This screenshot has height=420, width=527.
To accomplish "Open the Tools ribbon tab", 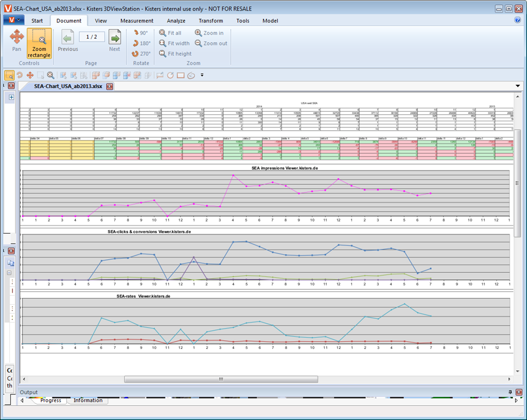I will coord(243,21).
